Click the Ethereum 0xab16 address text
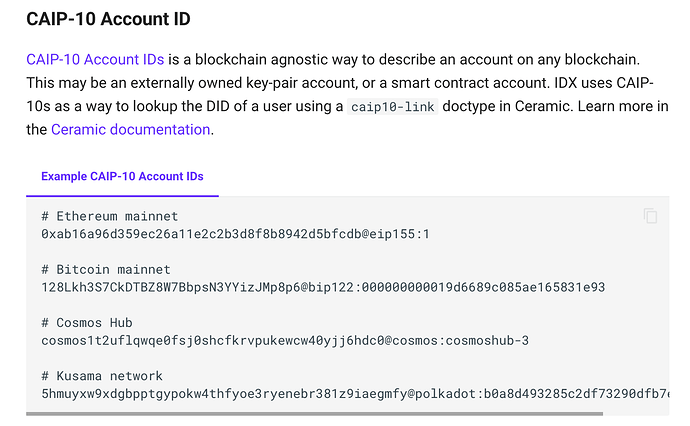The image size is (690, 426). pos(200,234)
